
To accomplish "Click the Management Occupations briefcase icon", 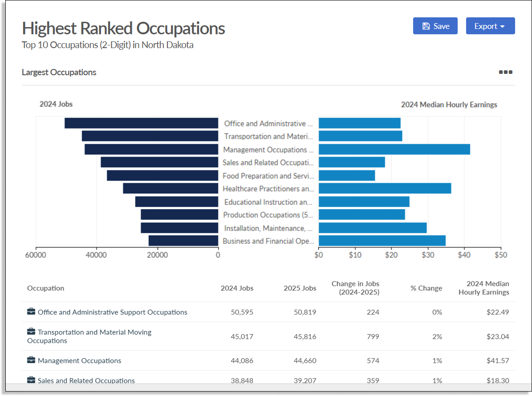I will coord(31,360).
